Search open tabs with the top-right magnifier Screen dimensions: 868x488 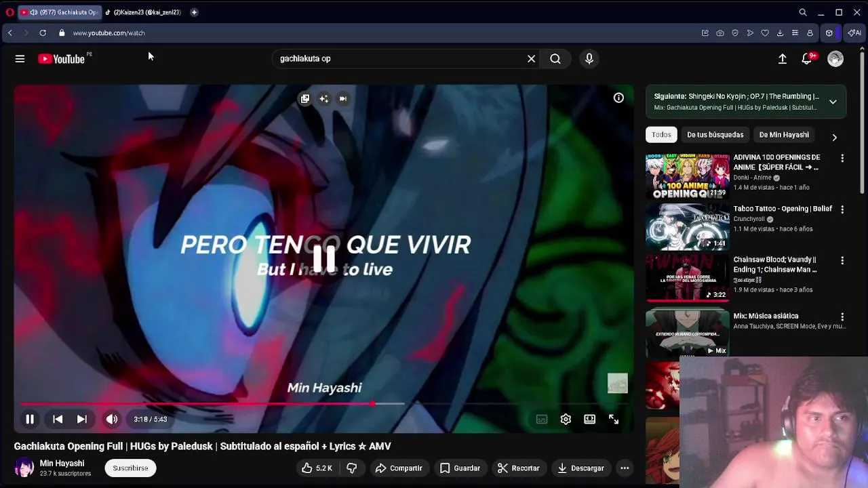click(803, 12)
